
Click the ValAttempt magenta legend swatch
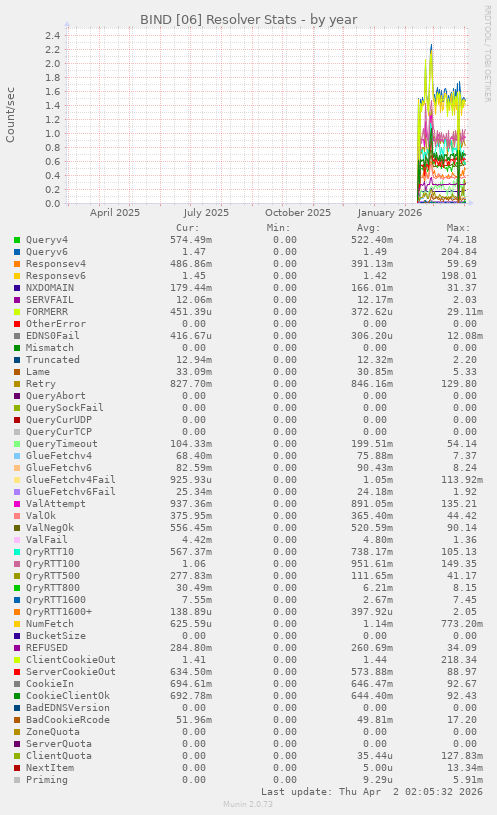coord(17,504)
